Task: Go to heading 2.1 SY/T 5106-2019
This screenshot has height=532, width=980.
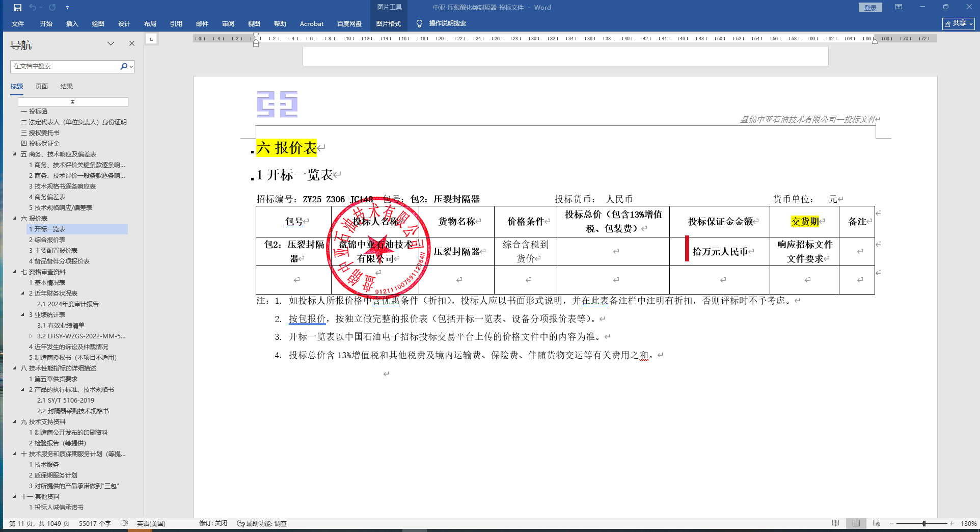Action: [66, 400]
